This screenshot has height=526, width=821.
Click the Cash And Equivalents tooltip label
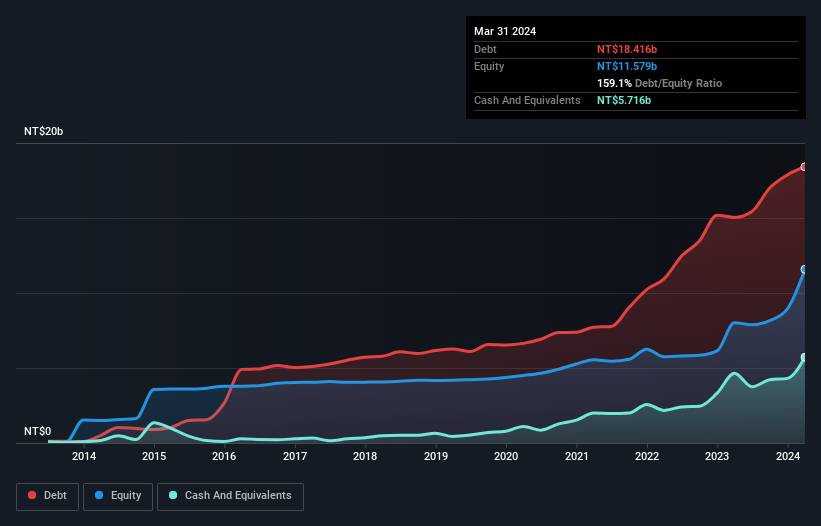(527, 100)
